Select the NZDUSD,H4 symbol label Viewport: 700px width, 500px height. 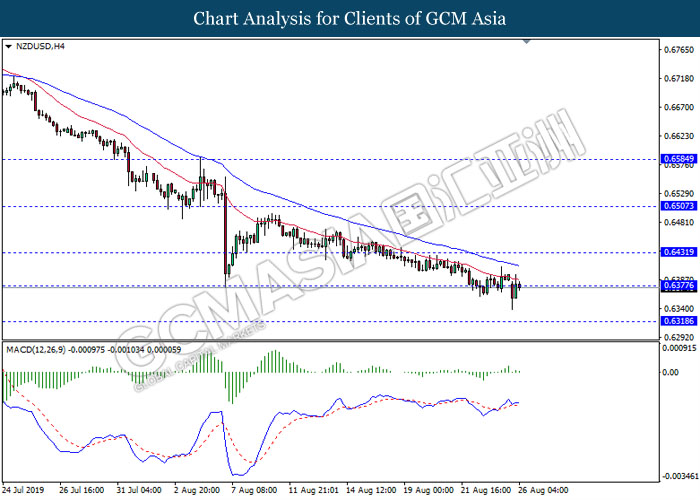pyautogui.click(x=40, y=46)
